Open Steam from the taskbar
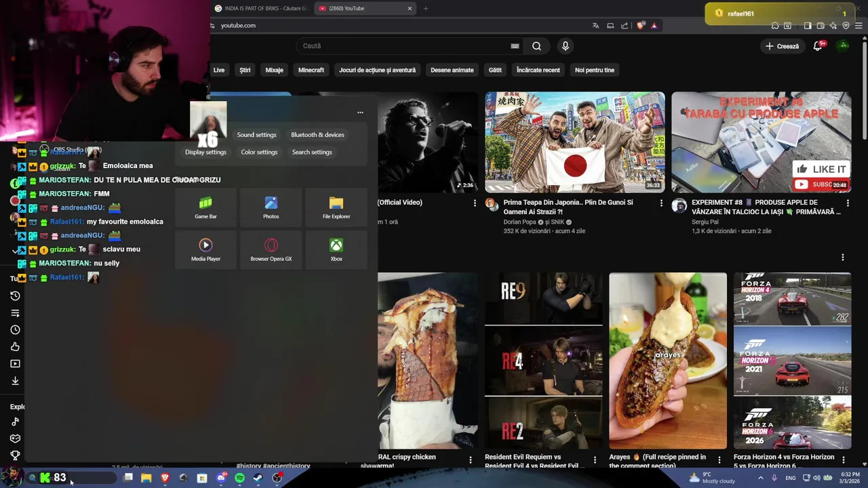Screen dimensions: 868x488 258,478
